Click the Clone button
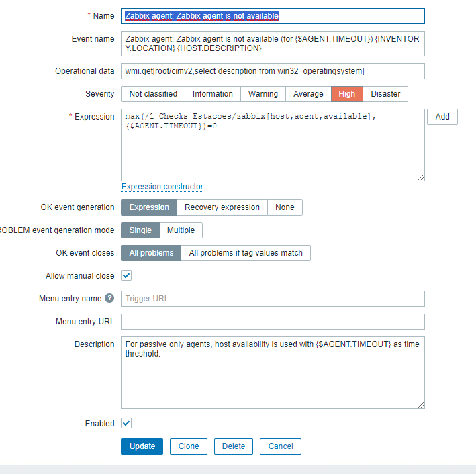Viewport: 476px width, 474px height. [189, 446]
